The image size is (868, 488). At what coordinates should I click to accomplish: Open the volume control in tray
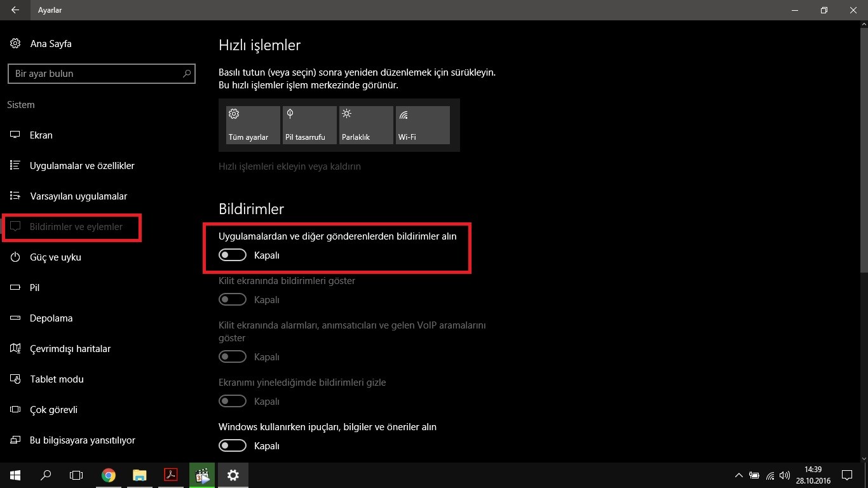coord(785,475)
